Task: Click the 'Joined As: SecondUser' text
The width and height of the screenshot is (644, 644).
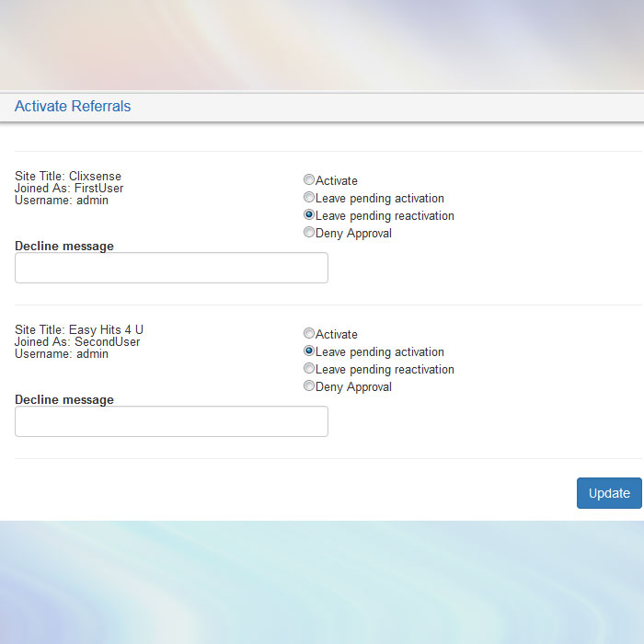Action: pos(77,341)
